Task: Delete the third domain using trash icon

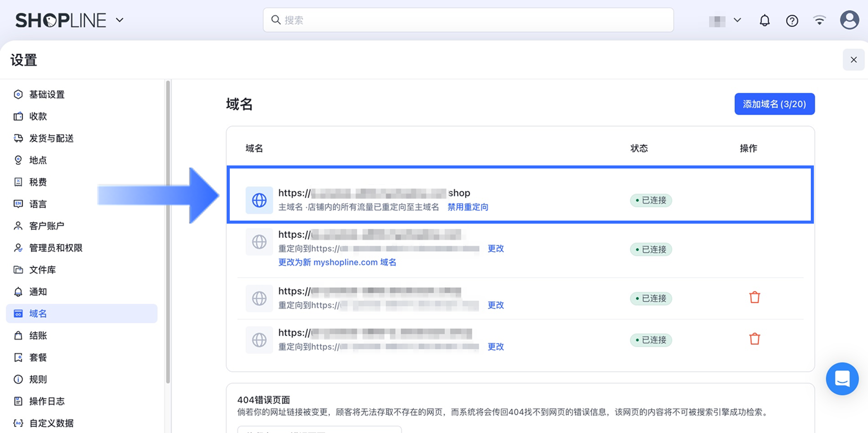Action: (755, 297)
